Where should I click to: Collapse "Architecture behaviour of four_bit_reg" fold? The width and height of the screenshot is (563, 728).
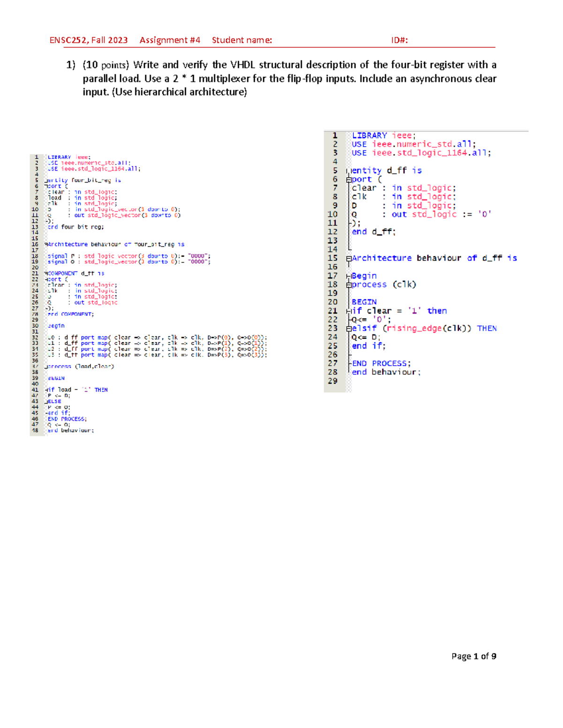46,245
